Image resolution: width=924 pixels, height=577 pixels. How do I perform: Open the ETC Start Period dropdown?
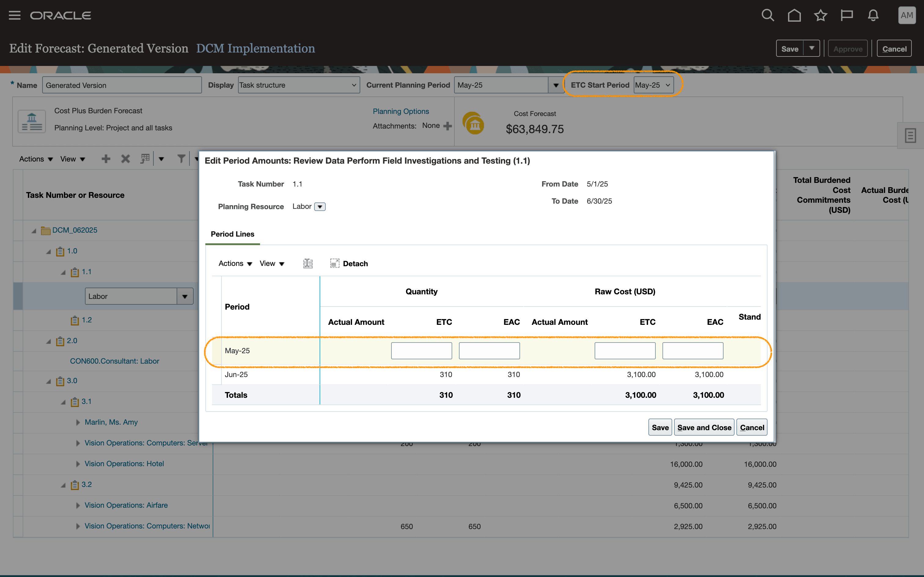coord(653,85)
